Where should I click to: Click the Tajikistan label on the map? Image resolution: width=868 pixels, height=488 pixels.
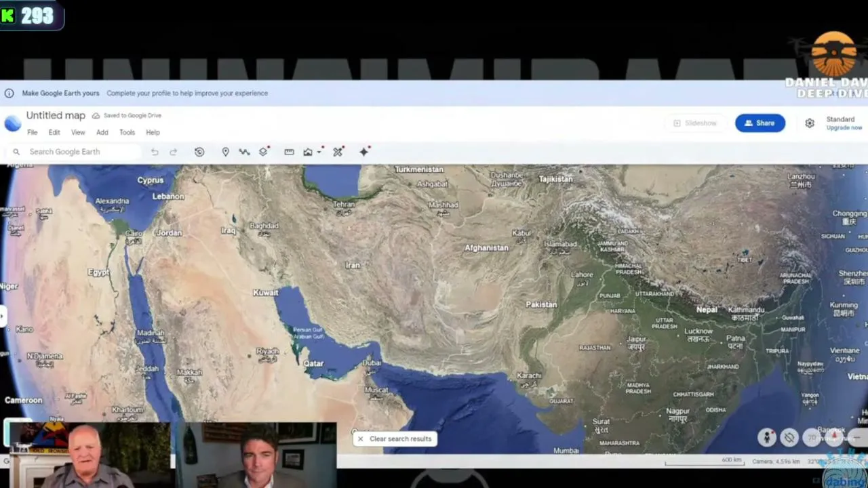(555, 179)
